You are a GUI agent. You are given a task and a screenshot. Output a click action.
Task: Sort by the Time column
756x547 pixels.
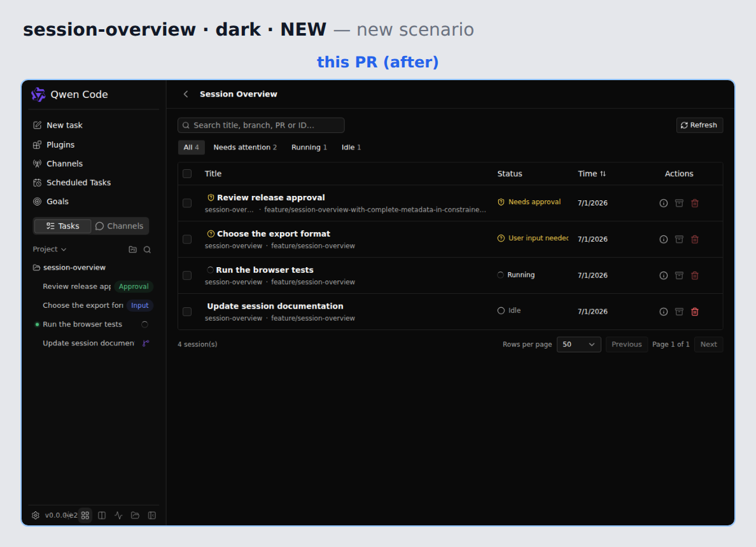click(x=592, y=174)
